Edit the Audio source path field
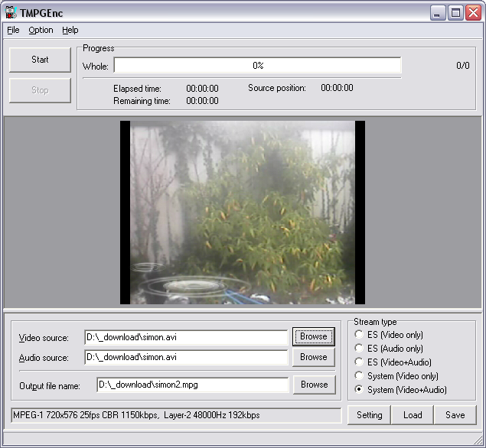486x448 pixels. tap(186, 357)
